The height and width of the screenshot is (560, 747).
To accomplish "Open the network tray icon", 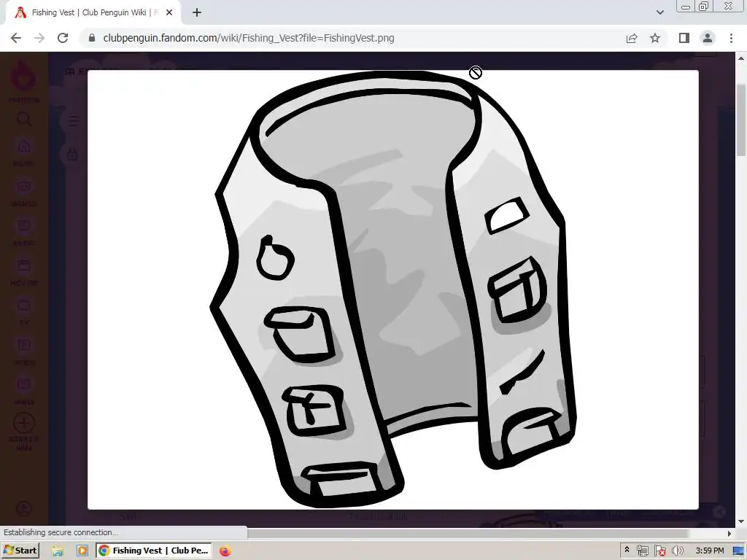I will (x=642, y=551).
